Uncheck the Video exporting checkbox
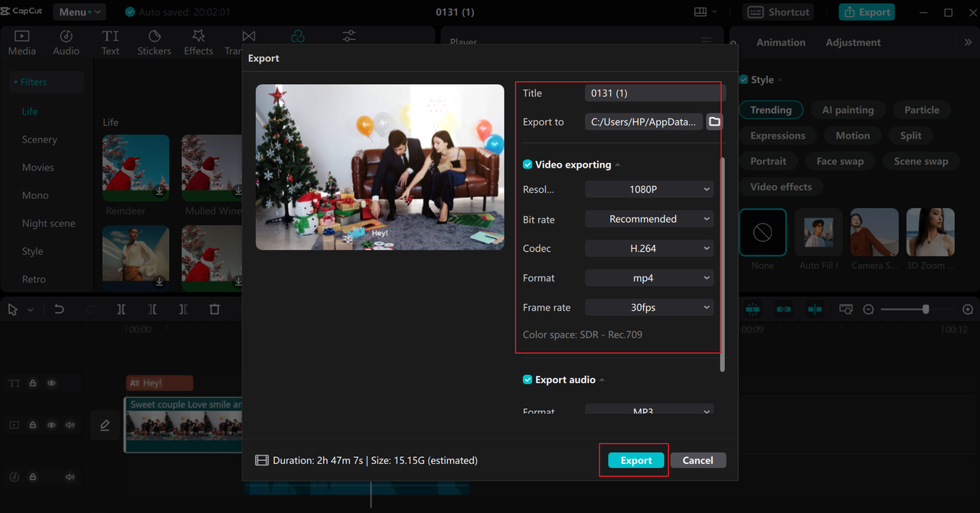The width and height of the screenshot is (980, 513). 528,165
